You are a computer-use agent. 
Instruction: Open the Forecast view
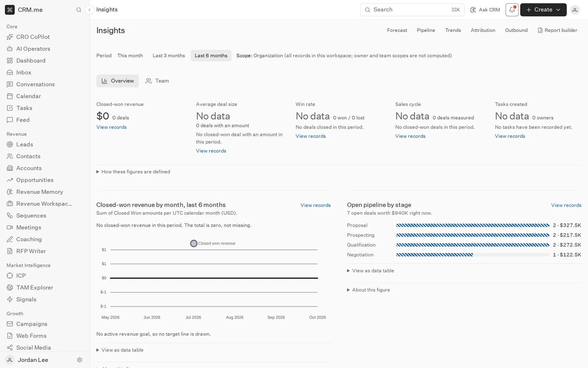click(x=397, y=30)
